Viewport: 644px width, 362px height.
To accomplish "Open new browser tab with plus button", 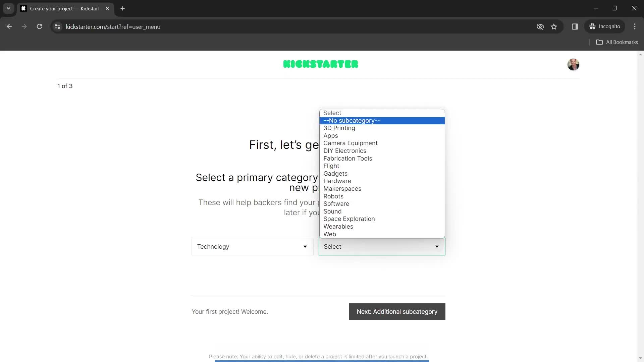I will pos(123,8).
